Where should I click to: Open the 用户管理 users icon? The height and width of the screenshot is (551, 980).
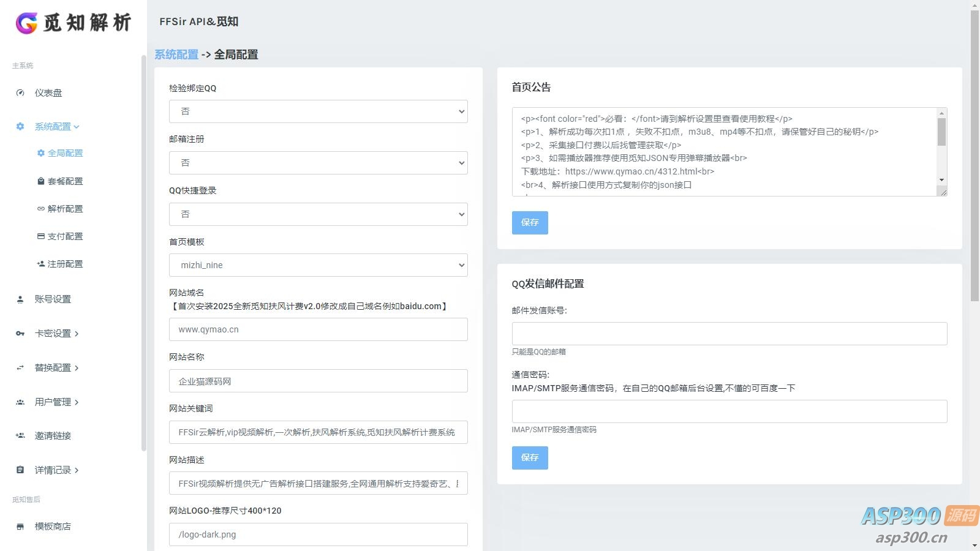[x=20, y=402]
